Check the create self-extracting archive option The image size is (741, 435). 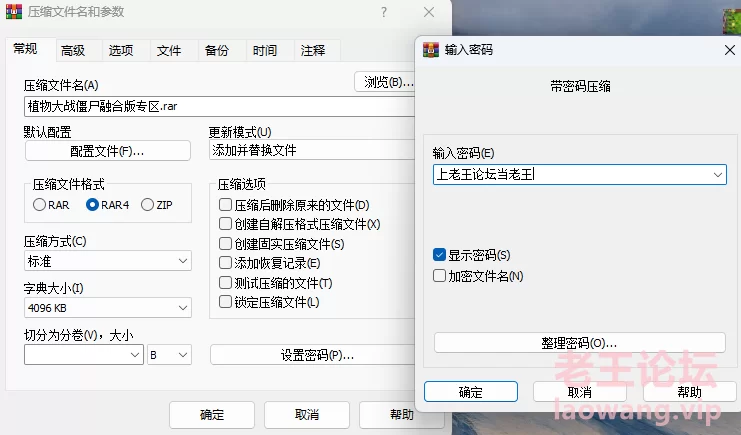coord(225,224)
